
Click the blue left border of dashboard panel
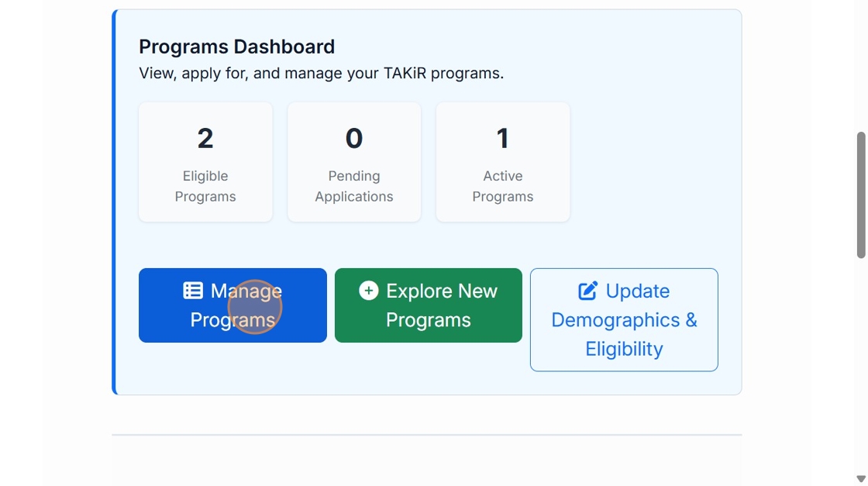(x=114, y=202)
